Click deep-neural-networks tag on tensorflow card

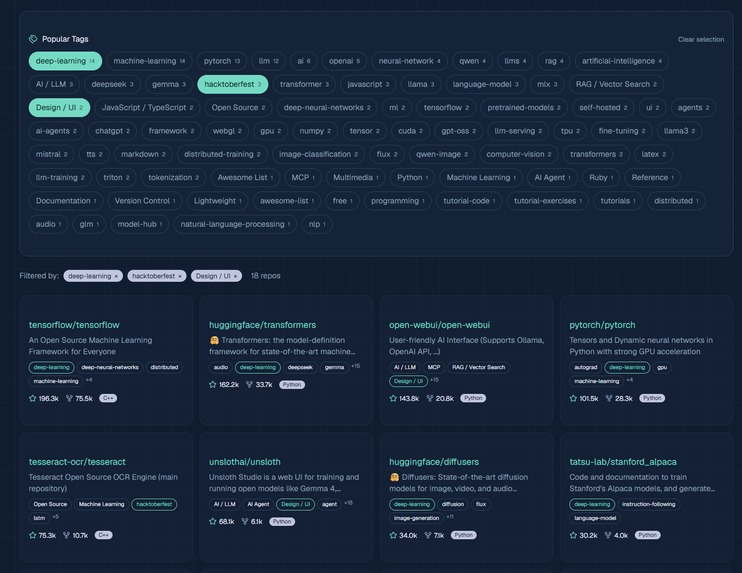point(110,367)
